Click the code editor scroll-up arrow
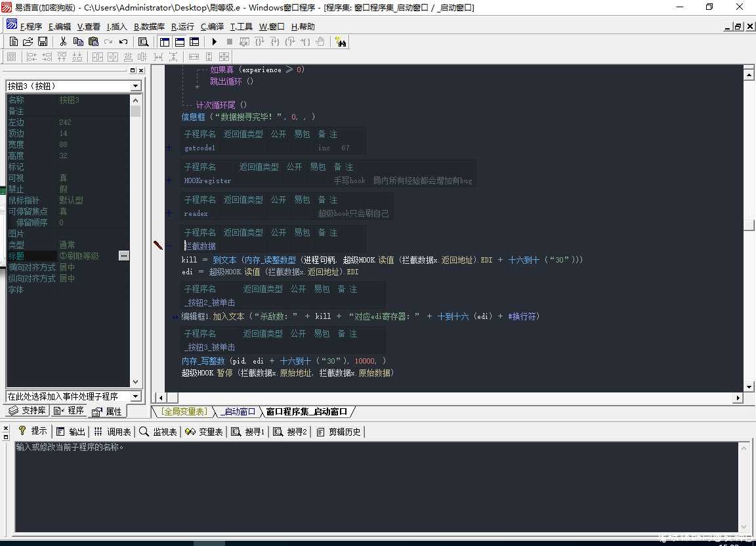The height and width of the screenshot is (546, 756). (749, 74)
